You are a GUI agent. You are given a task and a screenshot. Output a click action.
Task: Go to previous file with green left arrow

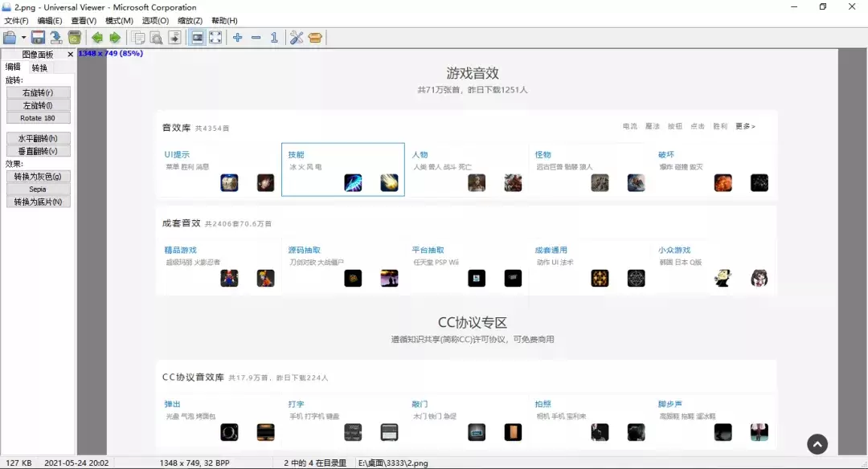pos(97,38)
